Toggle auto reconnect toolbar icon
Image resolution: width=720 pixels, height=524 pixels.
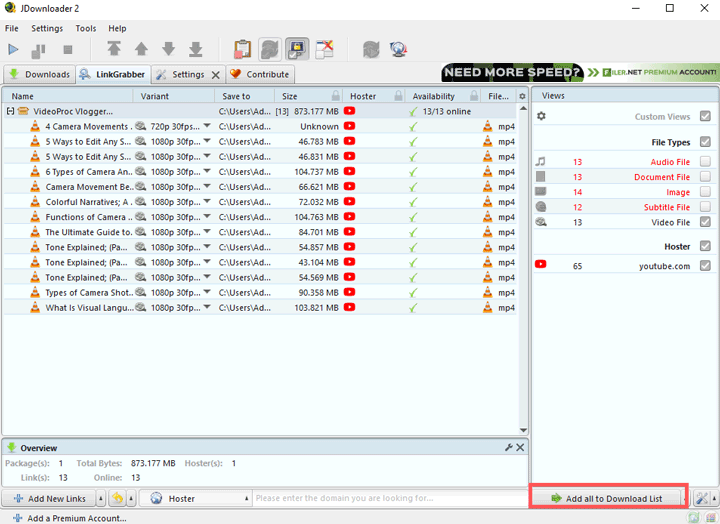[x=270, y=49]
